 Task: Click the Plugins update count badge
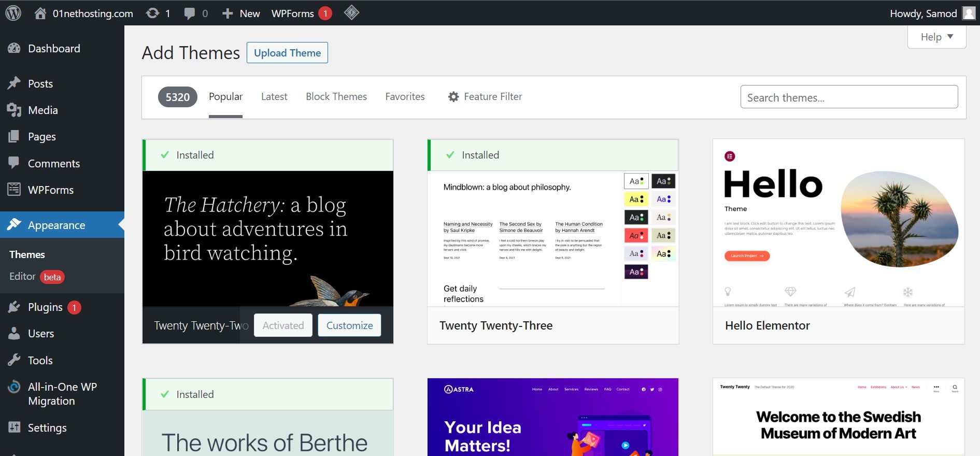[74, 308]
